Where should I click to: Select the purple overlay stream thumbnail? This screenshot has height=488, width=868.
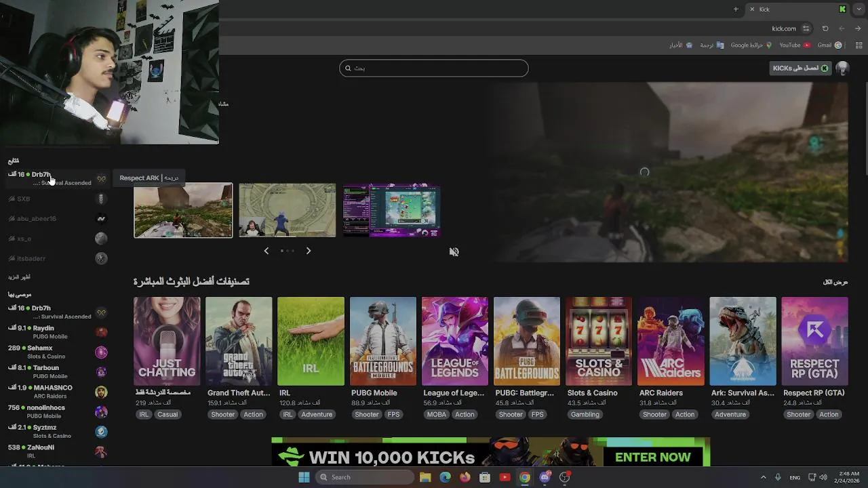pyautogui.click(x=392, y=210)
